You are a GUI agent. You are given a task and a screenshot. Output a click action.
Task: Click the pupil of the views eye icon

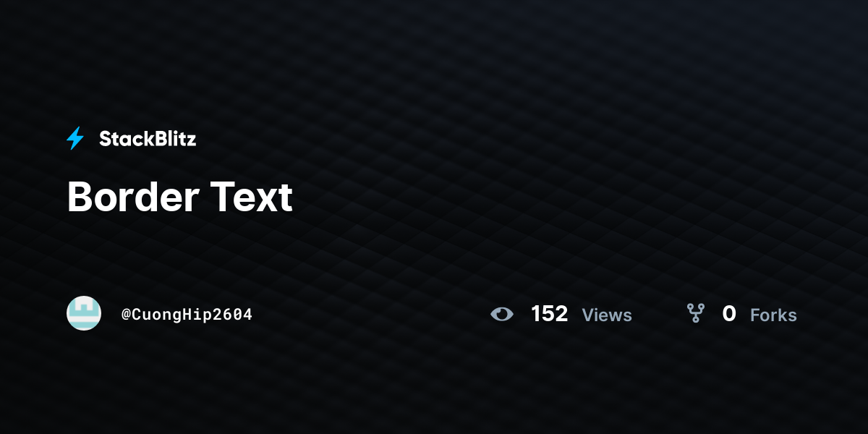[502, 314]
